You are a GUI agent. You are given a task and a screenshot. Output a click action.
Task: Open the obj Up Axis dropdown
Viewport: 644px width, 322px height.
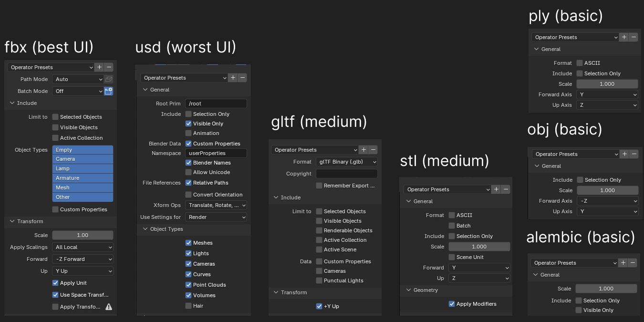coord(608,211)
